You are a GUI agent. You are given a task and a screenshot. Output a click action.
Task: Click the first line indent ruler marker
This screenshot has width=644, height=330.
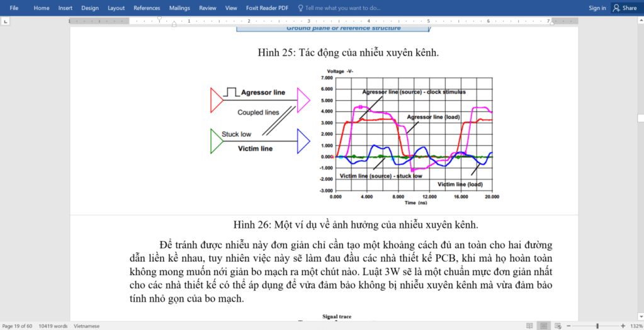click(159, 18)
